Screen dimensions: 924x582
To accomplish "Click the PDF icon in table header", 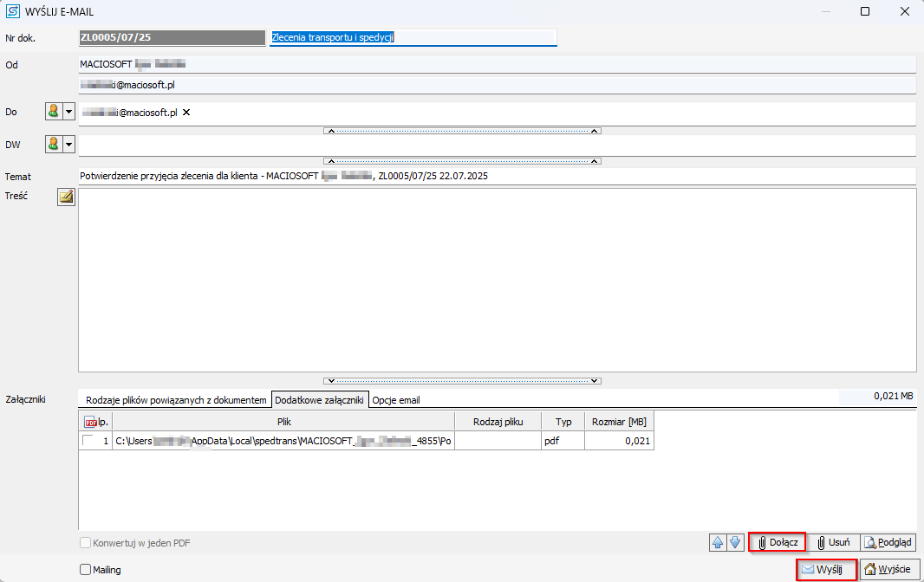I will pos(89,421).
